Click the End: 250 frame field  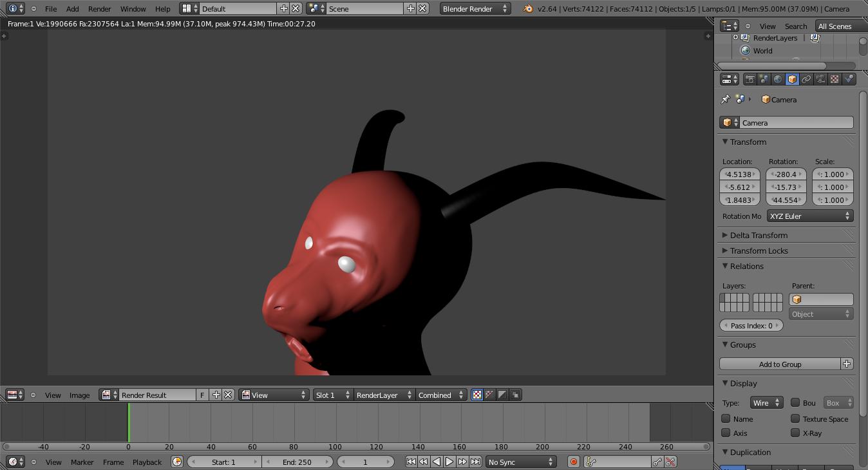pos(297,462)
